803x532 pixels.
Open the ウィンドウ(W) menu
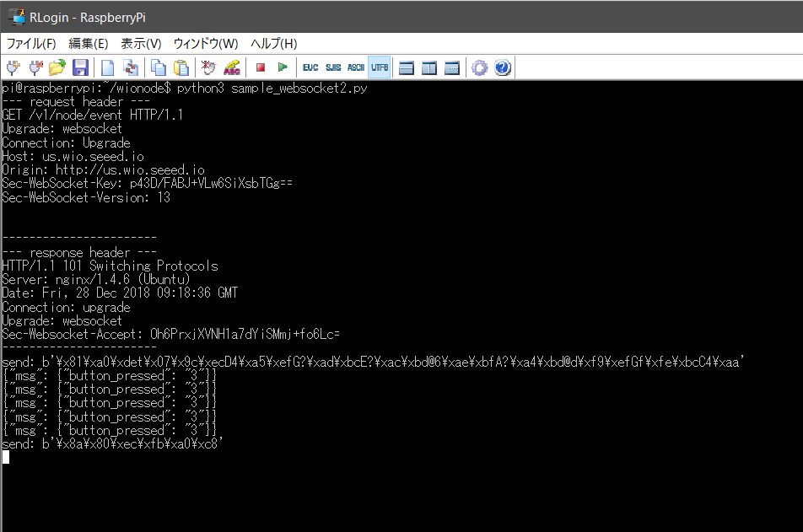coord(206,44)
